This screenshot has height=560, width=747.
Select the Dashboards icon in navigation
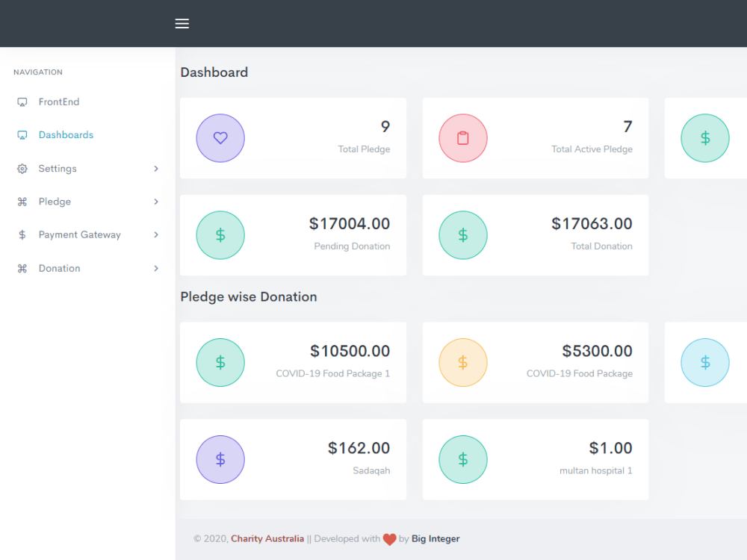[x=22, y=134]
